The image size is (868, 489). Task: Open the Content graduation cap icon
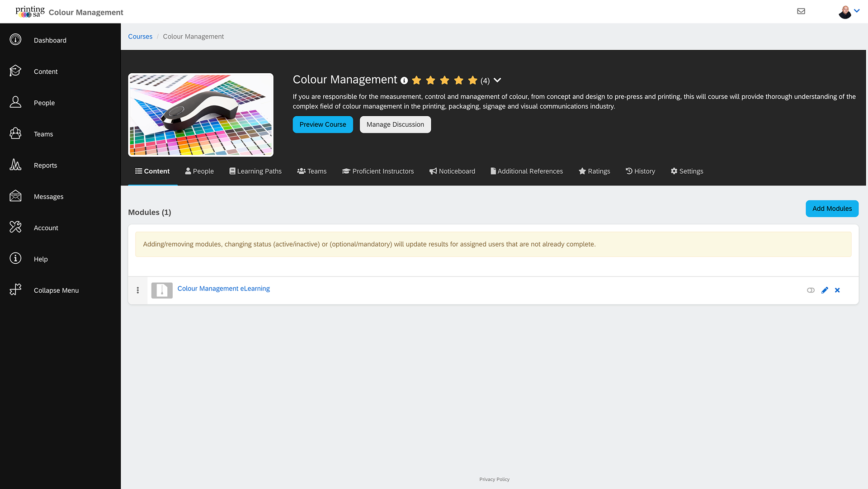15,71
